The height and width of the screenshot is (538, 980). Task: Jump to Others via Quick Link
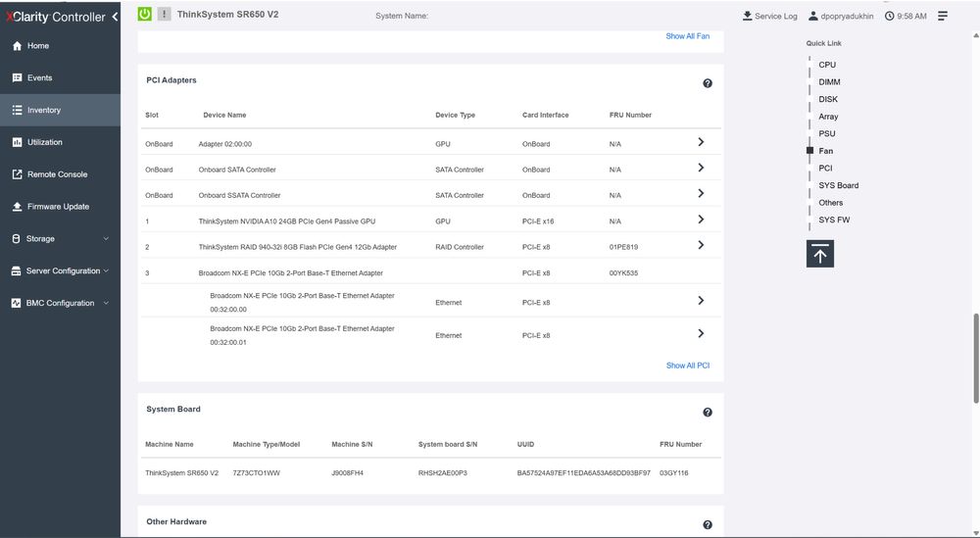[x=831, y=203]
